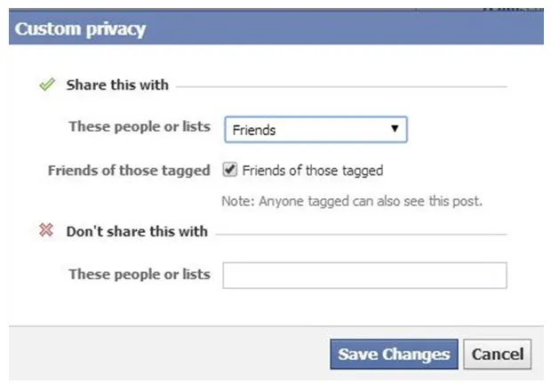Screen dimensions: 551x392
Task: Focus the Don't share with input field
Action: [x=364, y=276]
